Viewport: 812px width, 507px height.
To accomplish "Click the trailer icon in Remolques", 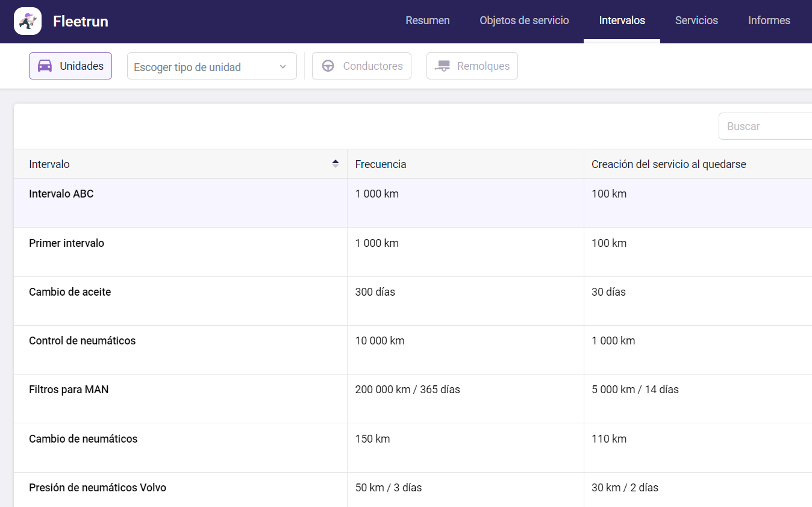I will click(443, 66).
